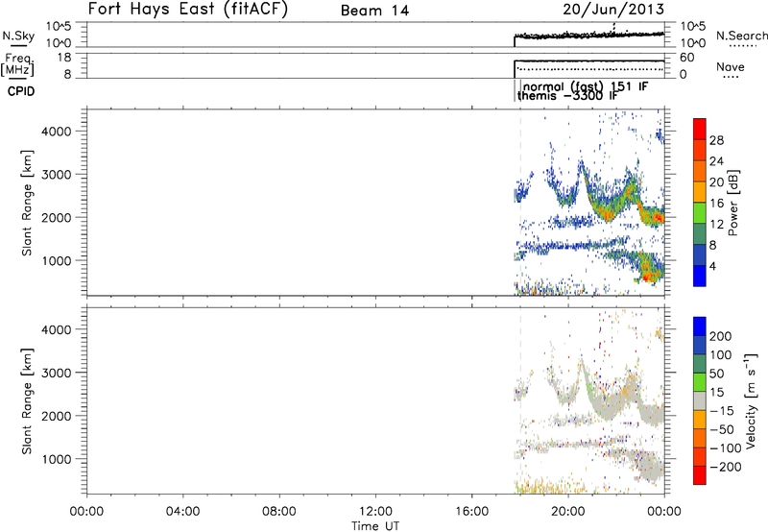Click the 'N.Search' label
Viewport: 768px width, 532px height.
[741, 36]
